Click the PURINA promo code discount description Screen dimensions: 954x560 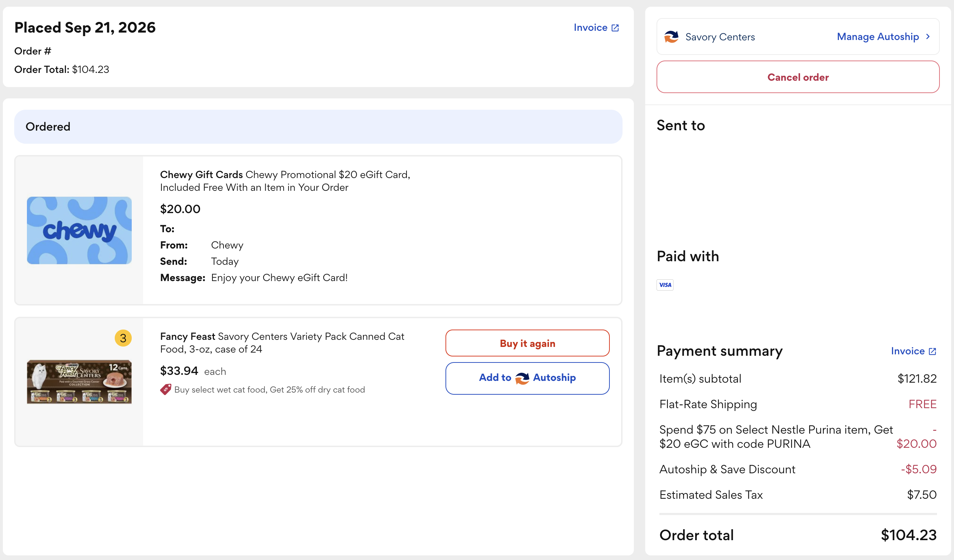tap(776, 437)
